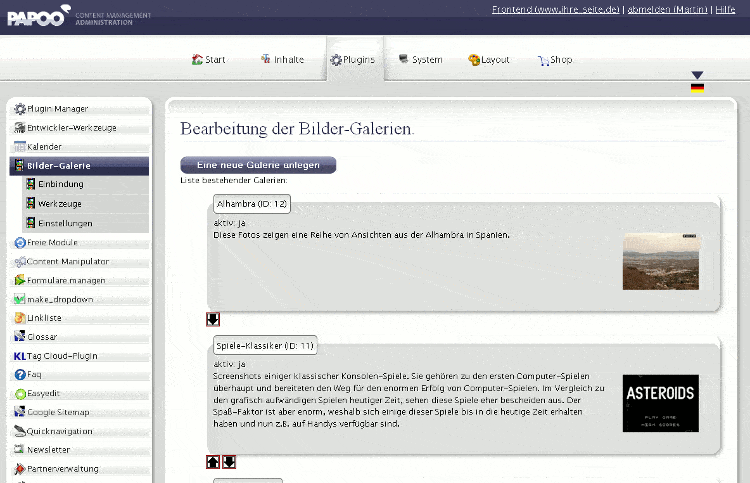Click the Partnerverwaltung icon
Viewport: 750px width, 483px height.
pyautogui.click(x=20, y=469)
